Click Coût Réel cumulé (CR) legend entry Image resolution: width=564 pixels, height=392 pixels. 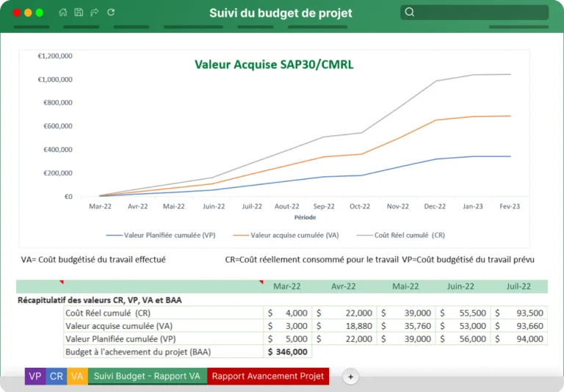point(400,235)
